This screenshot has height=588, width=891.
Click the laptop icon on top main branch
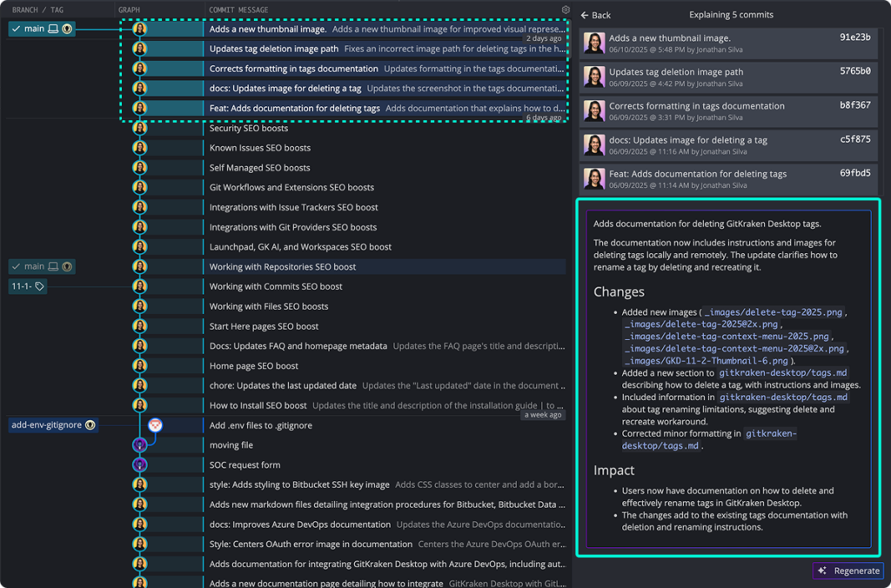(x=53, y=29)
